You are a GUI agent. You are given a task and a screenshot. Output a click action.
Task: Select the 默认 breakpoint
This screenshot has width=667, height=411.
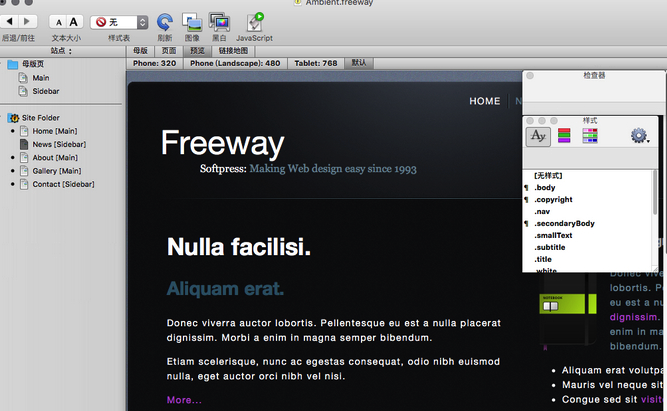pos(359,63)
